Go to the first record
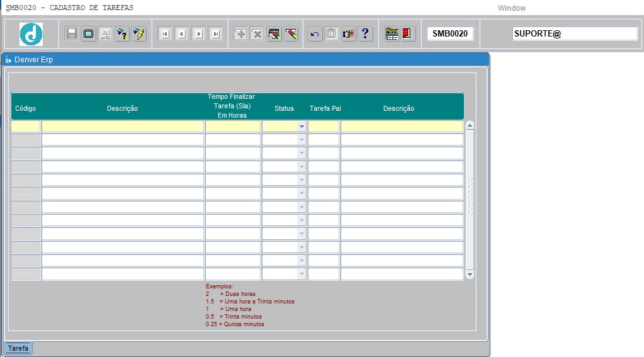 tap(165, 34)
